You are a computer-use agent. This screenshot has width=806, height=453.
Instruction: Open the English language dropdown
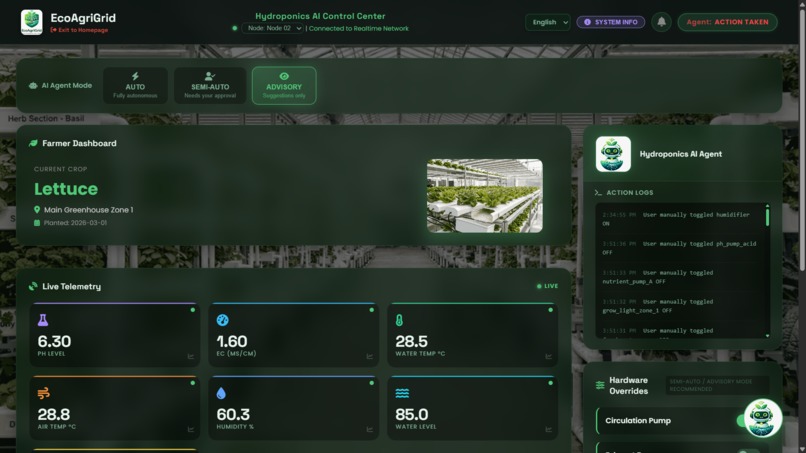(x=547, y=22)
